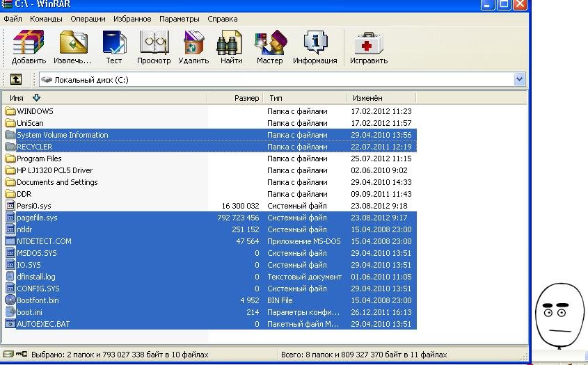Click the drive icon in status bar
Image resolution: width=588 pixels, height=365 pixels.
click(8, 354)
